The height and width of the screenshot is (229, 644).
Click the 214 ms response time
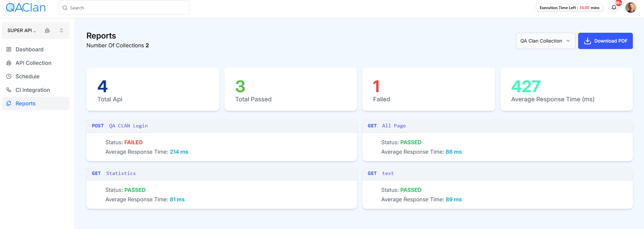pyautogui.click(x=179, y=152)
